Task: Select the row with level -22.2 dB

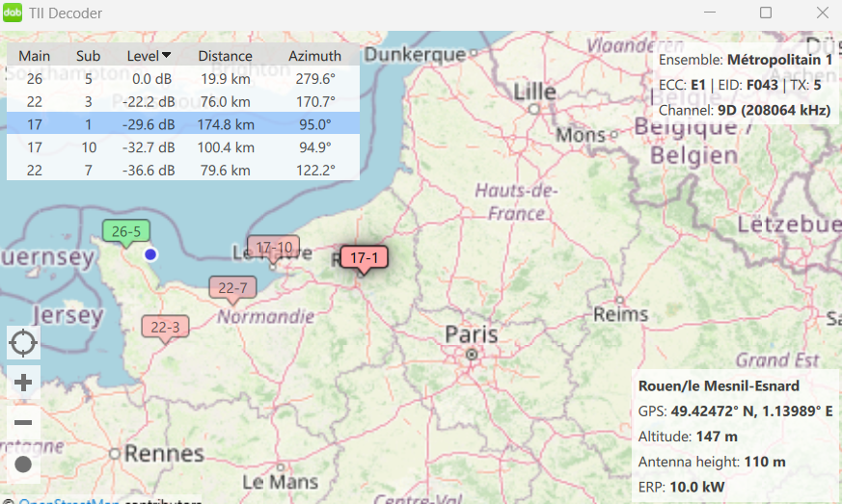Action: 183,101
